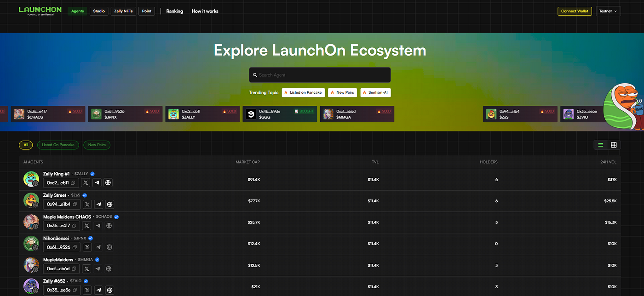Filter agents by Listed On Pancake pill
The image size is (644, 296).
point(58,145)
